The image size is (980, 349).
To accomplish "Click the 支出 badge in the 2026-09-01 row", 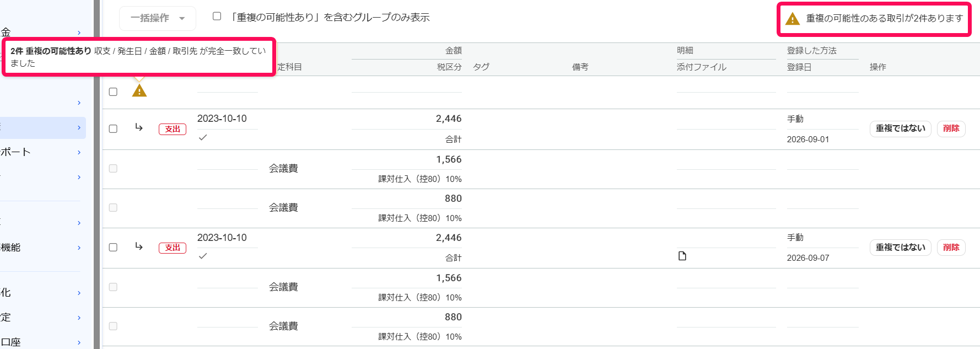I will 173,129.
